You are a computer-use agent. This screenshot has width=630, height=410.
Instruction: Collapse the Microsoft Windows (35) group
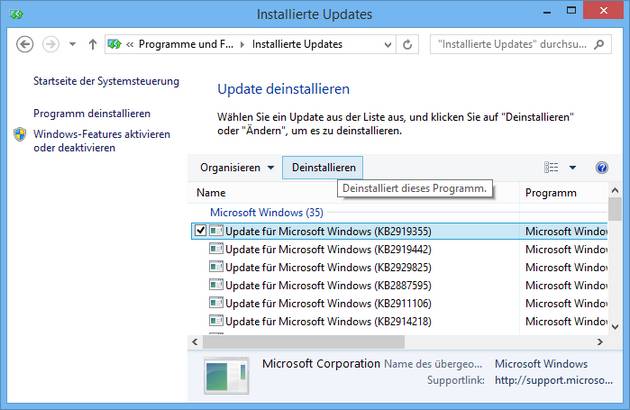[266, 212]
